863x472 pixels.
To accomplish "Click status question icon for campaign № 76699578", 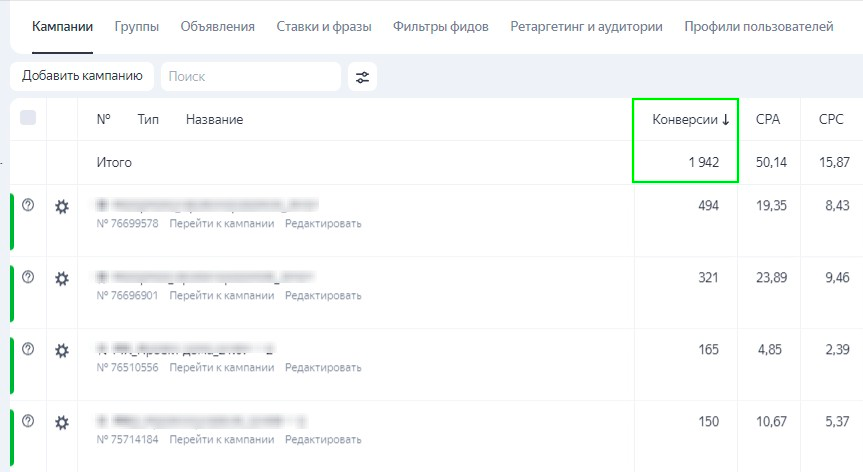I will 28,205.
